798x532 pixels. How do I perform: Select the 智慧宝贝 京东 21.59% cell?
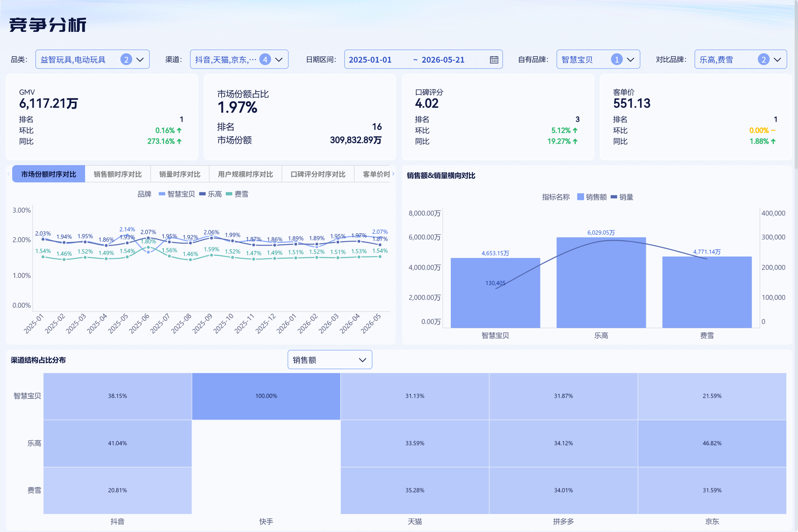[712, 396]
